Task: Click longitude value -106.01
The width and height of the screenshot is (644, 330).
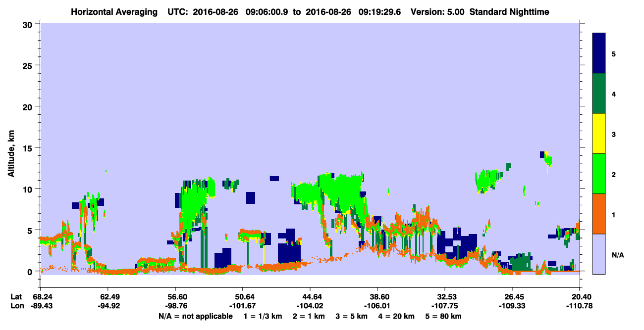Action: coord(377,305)
